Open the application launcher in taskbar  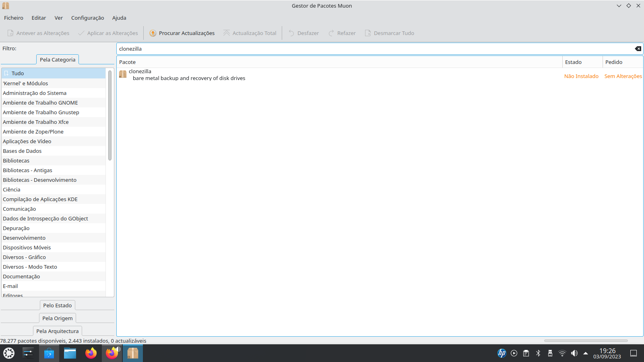[9, 353]
